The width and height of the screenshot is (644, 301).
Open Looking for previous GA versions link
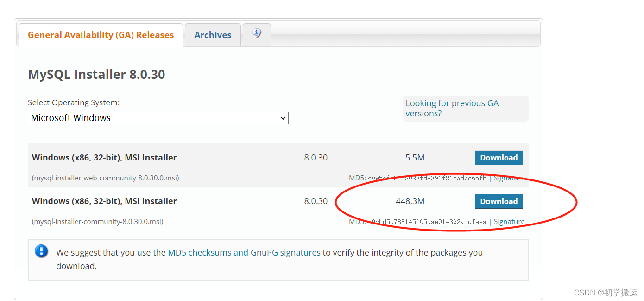(x=452, y=108)
